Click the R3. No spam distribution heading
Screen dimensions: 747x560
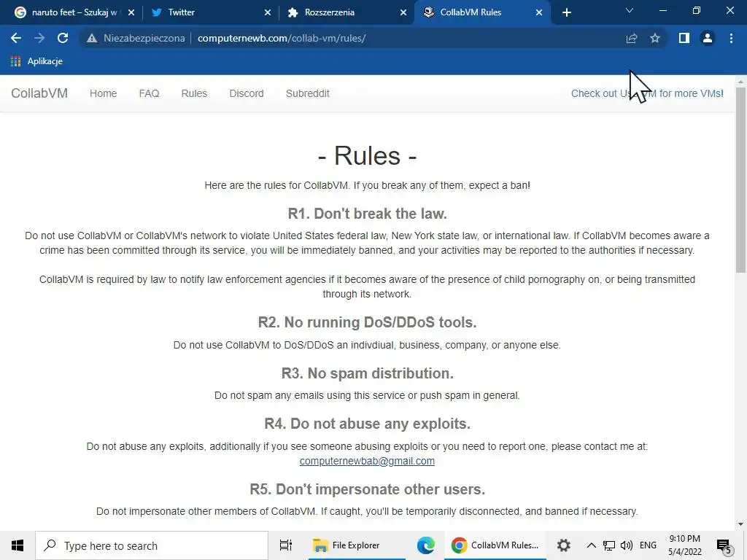(x=368, y=373)
